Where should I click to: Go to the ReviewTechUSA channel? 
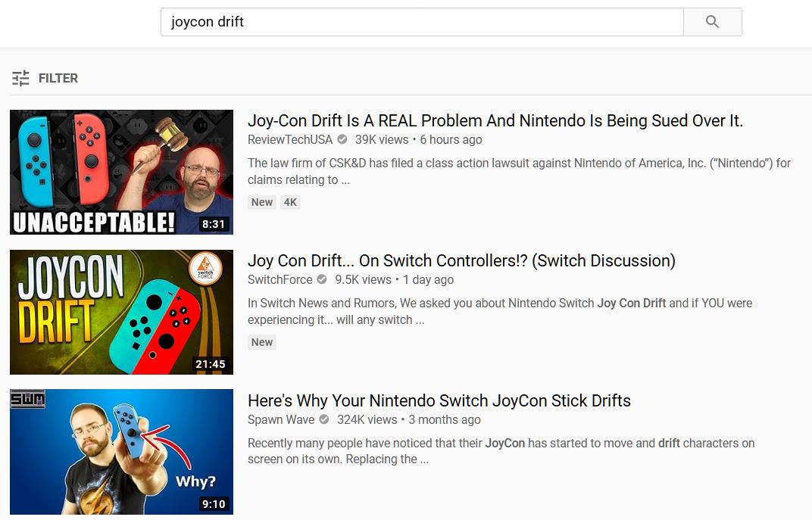(x=290, y=140)
